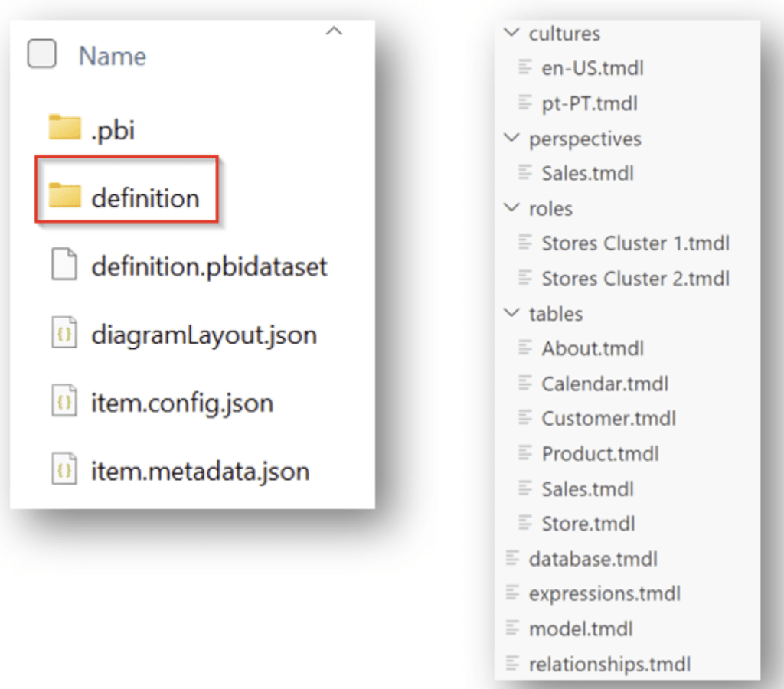Select the en-US.tmdl culture file
The width and height of the screenshot is (784, 689).
point(592,68)
